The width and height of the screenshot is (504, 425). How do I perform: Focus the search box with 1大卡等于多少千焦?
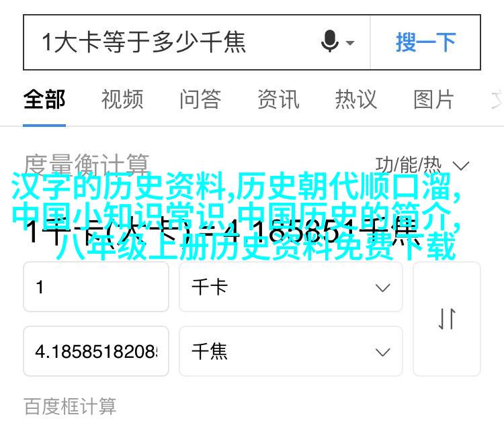[197, 42]
